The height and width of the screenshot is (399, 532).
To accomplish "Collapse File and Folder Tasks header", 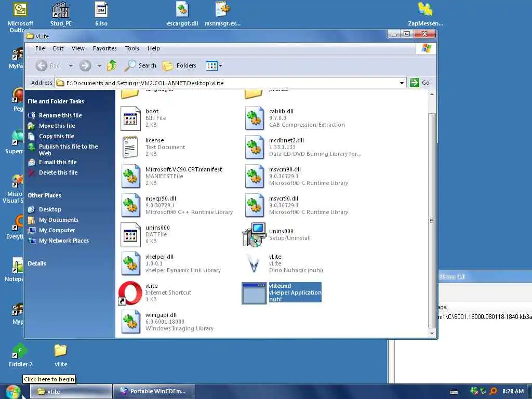I will coord(56,101).
